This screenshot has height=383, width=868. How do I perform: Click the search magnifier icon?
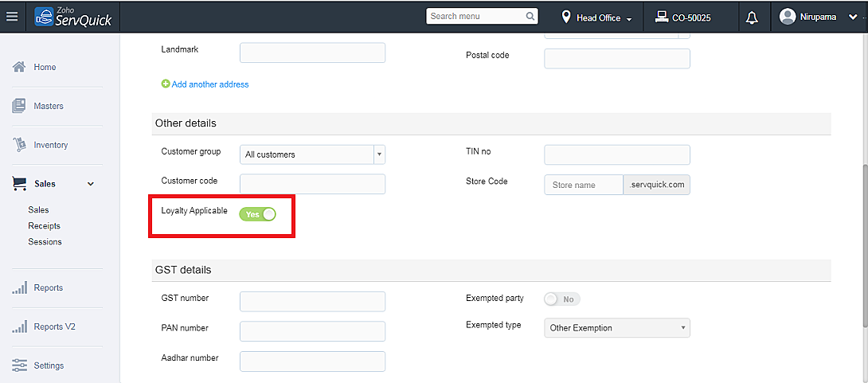[x=530, y=16]
